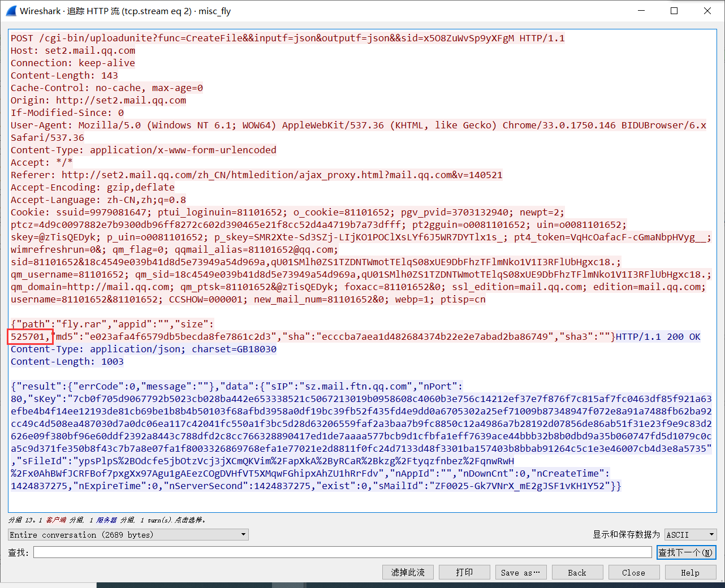The width and height of the screenshot is (725, 588).
Task: Click the HTTP/1.1 200 OK response text
Action: pyautogui.click(x=658, y=336)
